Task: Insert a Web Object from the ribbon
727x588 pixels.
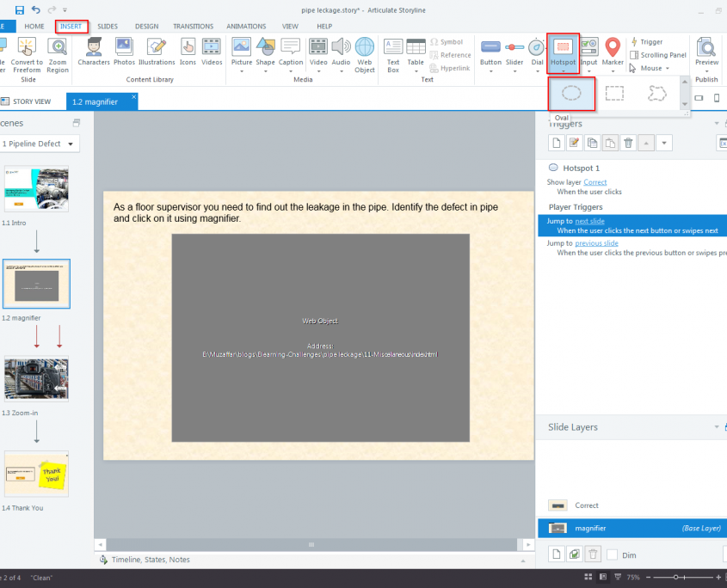Action: click(x=365, y=52)
